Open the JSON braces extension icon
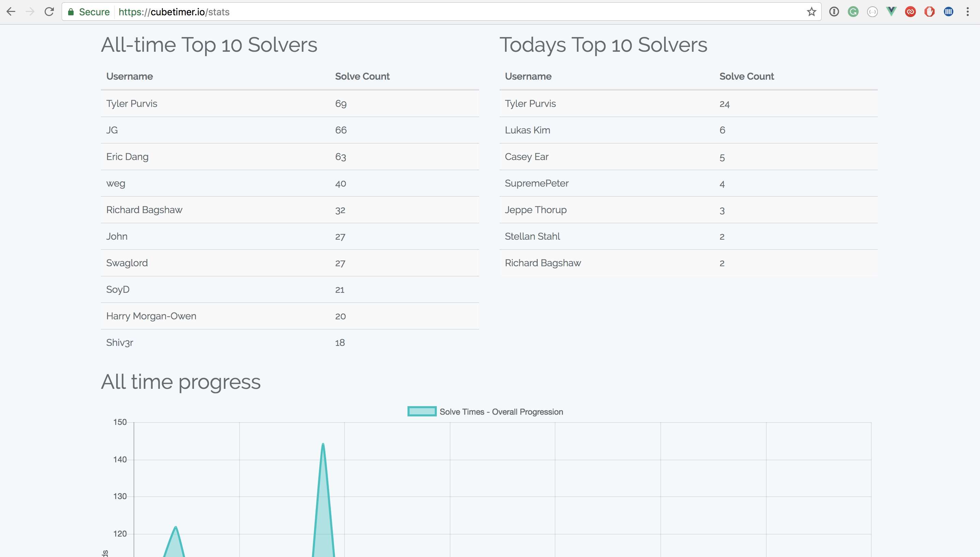 [872, 12]
